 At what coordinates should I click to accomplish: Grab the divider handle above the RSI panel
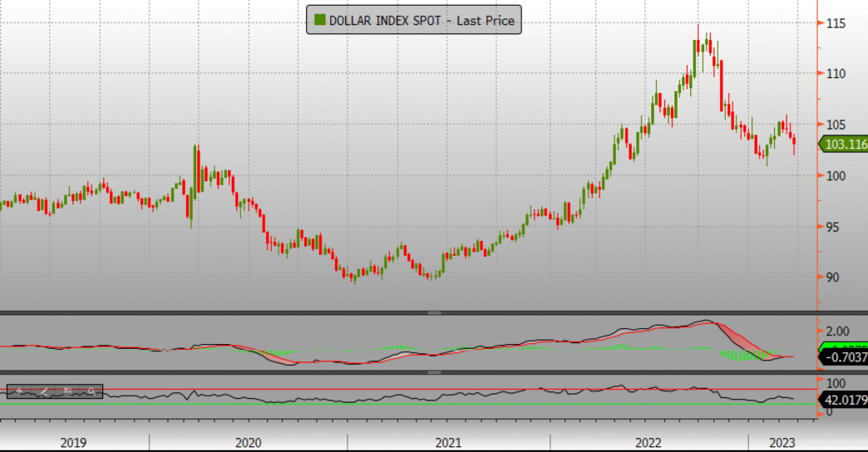[x=433, y=372]
